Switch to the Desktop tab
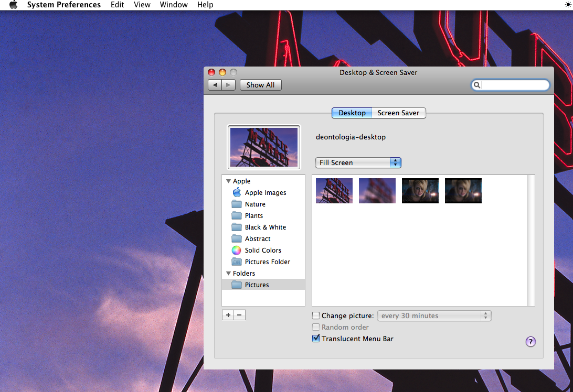573x392 pixels. pos(352,113)
